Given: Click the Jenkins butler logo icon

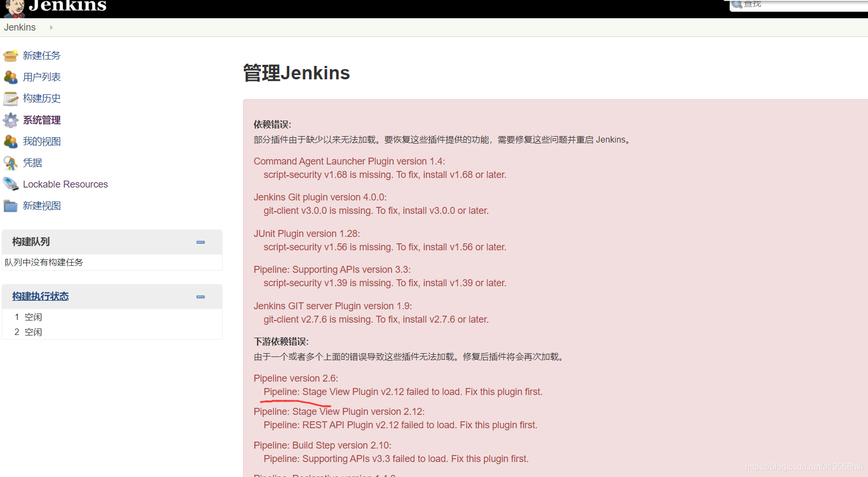Looking at the screenshot, I should tap(15, 8).
